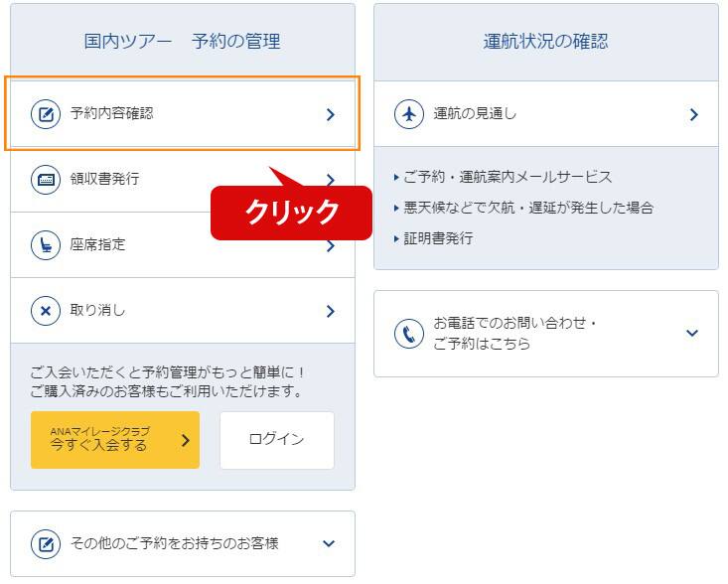Viewport: 728px width, 584px height.
Task: Expand お電話でのお問い合わせ・ご予約はこちら section
Action: pos(692,334)
